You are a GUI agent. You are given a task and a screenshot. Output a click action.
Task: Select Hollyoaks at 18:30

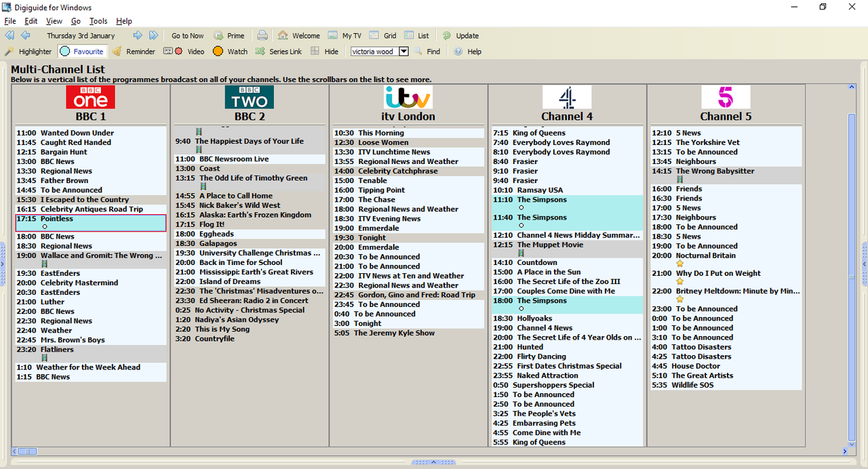568,319
